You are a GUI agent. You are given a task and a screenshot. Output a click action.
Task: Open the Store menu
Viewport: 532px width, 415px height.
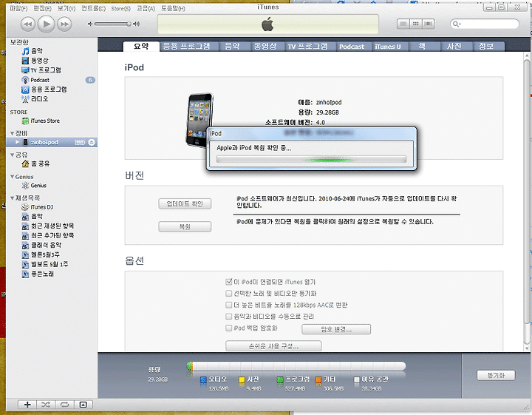[120, 8]
